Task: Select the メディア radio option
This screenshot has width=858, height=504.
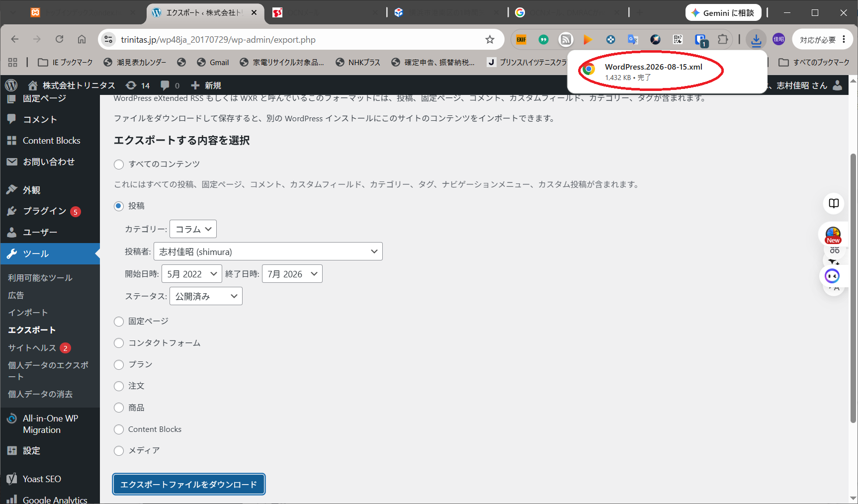Action: point(119,451)
